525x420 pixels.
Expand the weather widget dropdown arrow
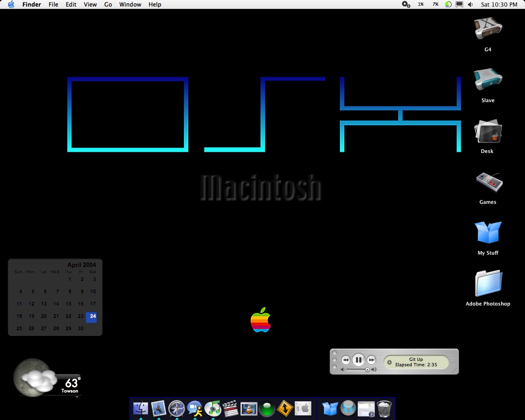(x=77, y=397)
